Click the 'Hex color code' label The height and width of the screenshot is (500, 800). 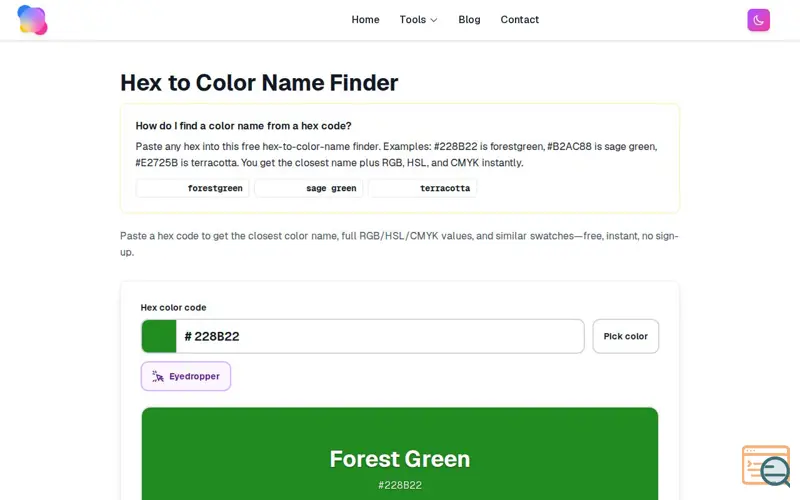173,308
